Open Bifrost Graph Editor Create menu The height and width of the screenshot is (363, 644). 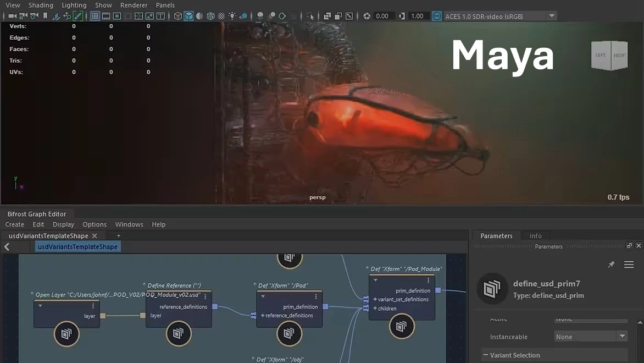14,224
